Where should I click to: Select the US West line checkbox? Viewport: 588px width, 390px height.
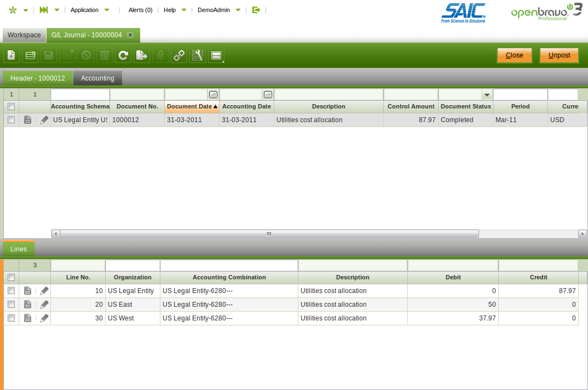[x=11, y=318]
